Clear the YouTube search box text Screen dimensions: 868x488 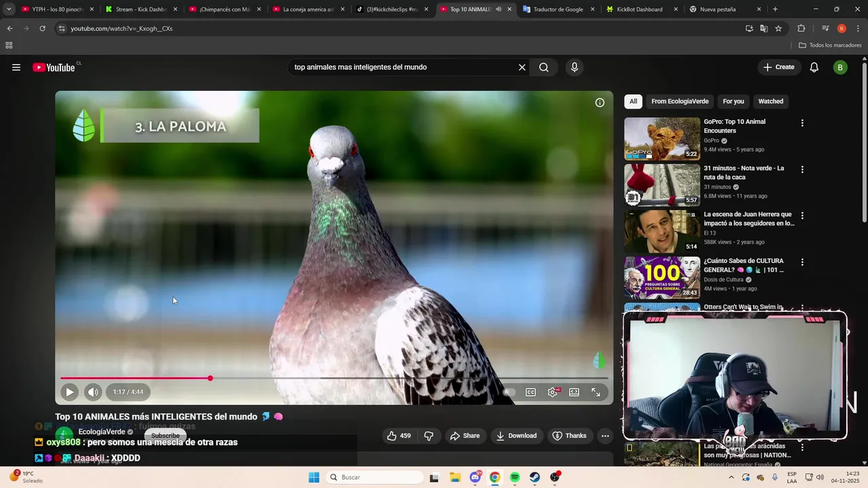click(522, 67)
